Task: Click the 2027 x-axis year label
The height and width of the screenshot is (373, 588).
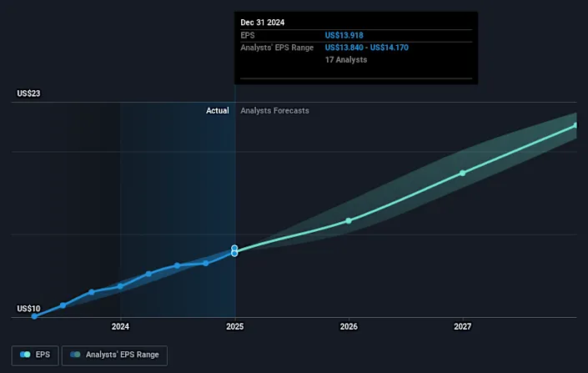Action: (x=463, y=326)
